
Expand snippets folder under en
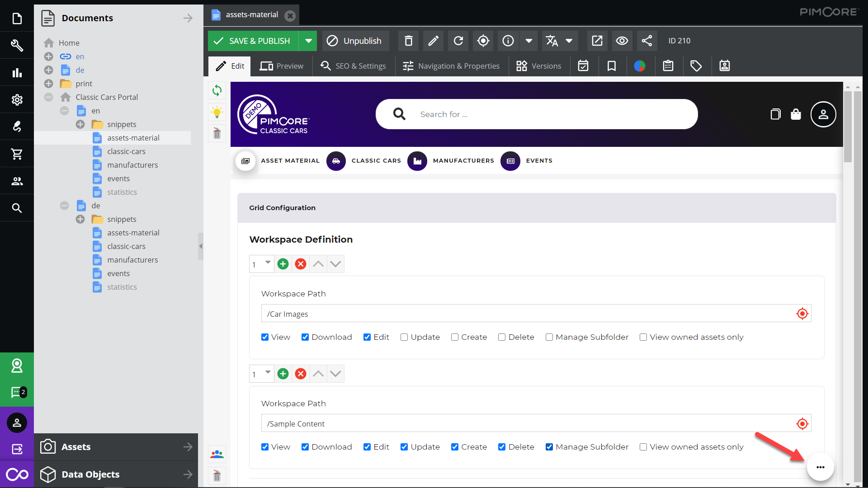80,124
